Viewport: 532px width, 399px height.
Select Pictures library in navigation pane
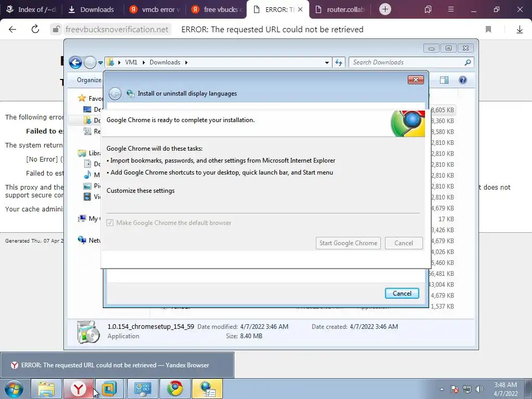point(92,186)
